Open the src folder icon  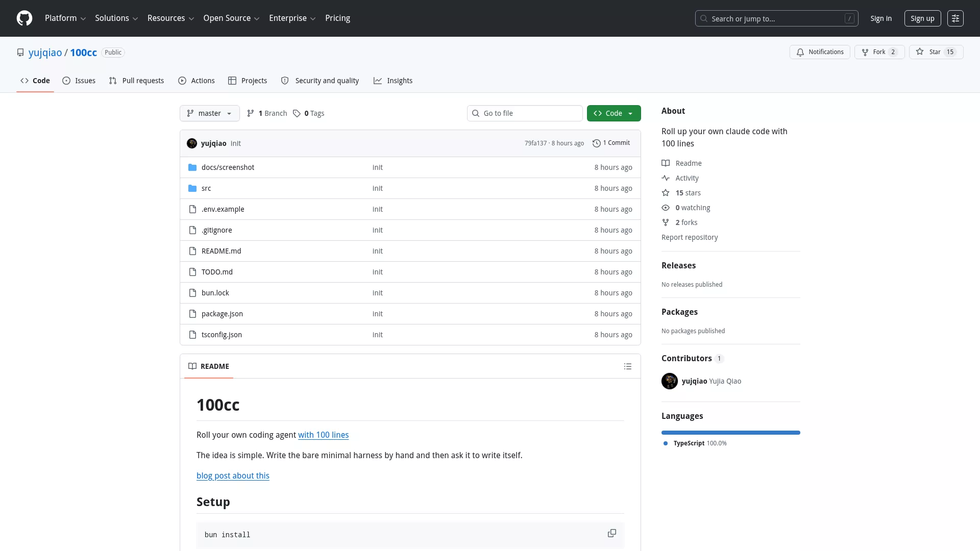click(x=192, y=188)
